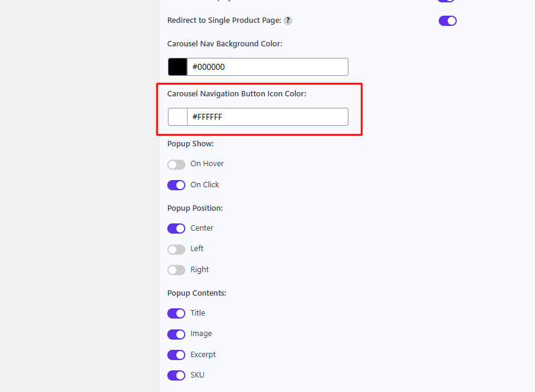Click the Carousel Nav Background Color label
The image size is (535, 392).
(x=224, y=44)
